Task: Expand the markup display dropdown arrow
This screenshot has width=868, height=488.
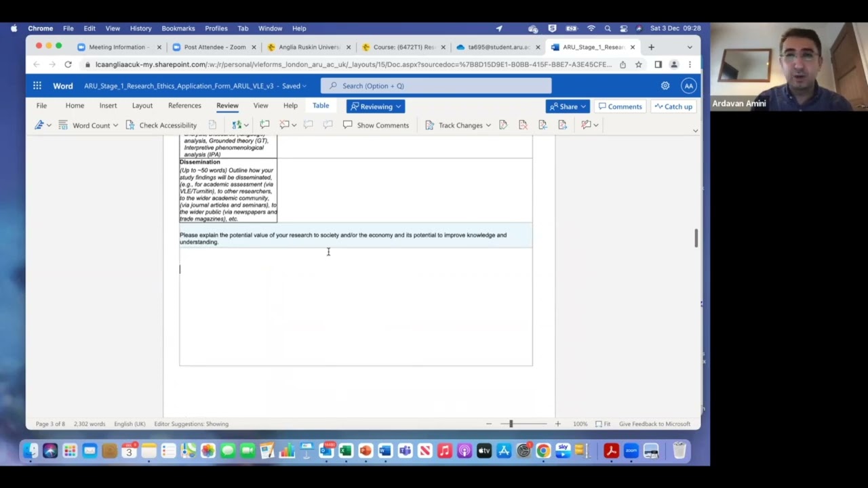Action: [x=595, y=125]
